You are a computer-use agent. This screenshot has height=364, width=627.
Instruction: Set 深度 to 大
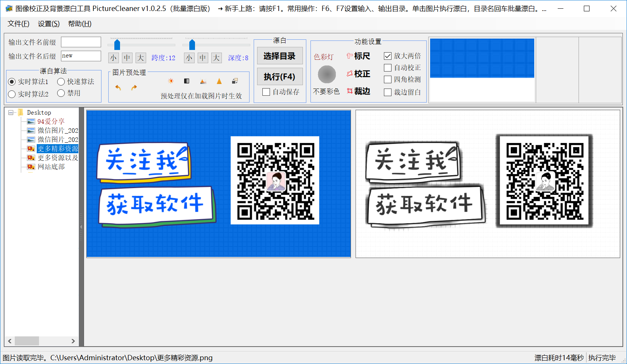coord(216,58)
